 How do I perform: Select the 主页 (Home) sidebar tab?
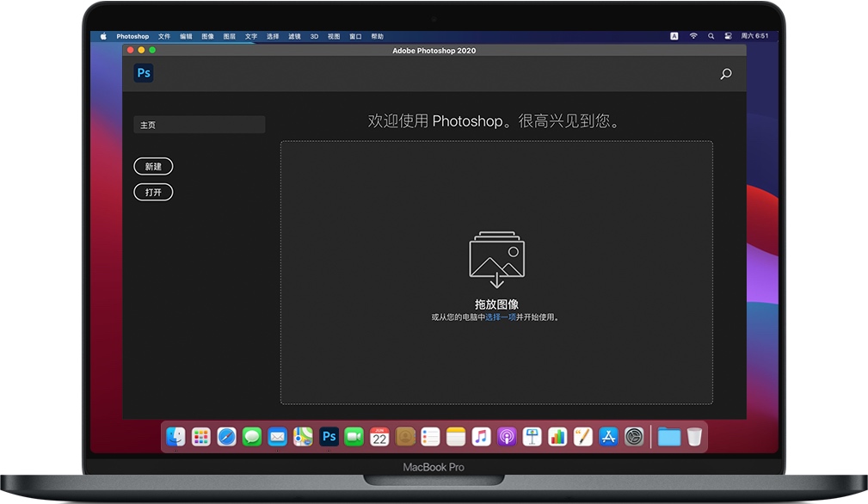pos(199,125)
